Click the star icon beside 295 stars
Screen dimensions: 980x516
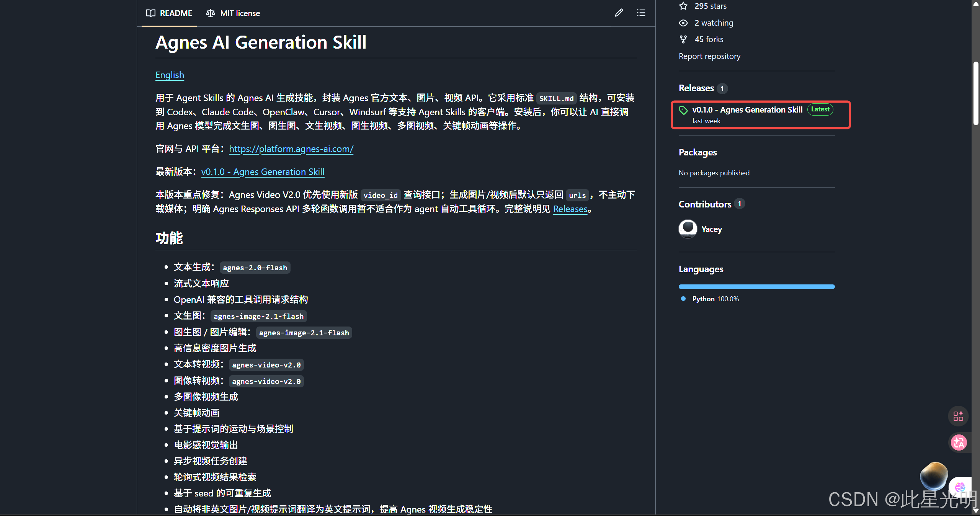pos(683,6)
